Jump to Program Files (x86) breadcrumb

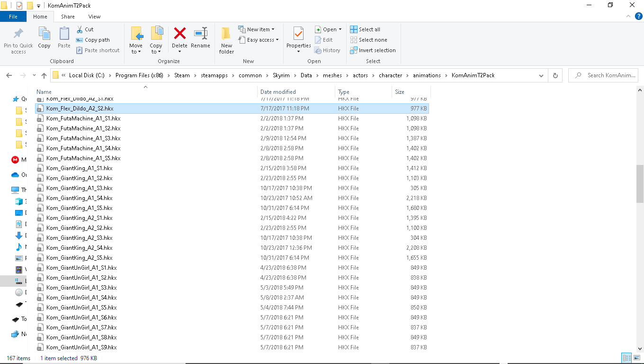[139, 75]
